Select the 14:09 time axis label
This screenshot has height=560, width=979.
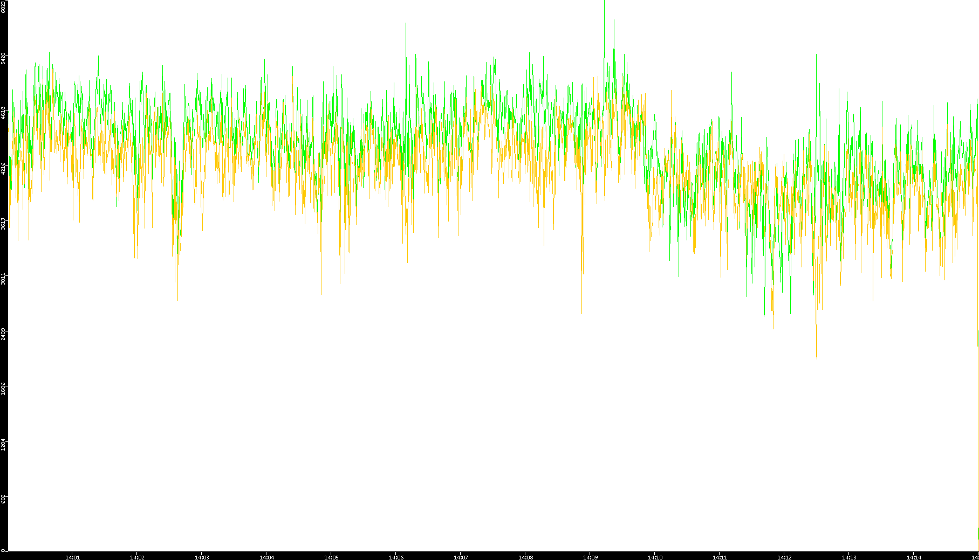pos(590,557)
